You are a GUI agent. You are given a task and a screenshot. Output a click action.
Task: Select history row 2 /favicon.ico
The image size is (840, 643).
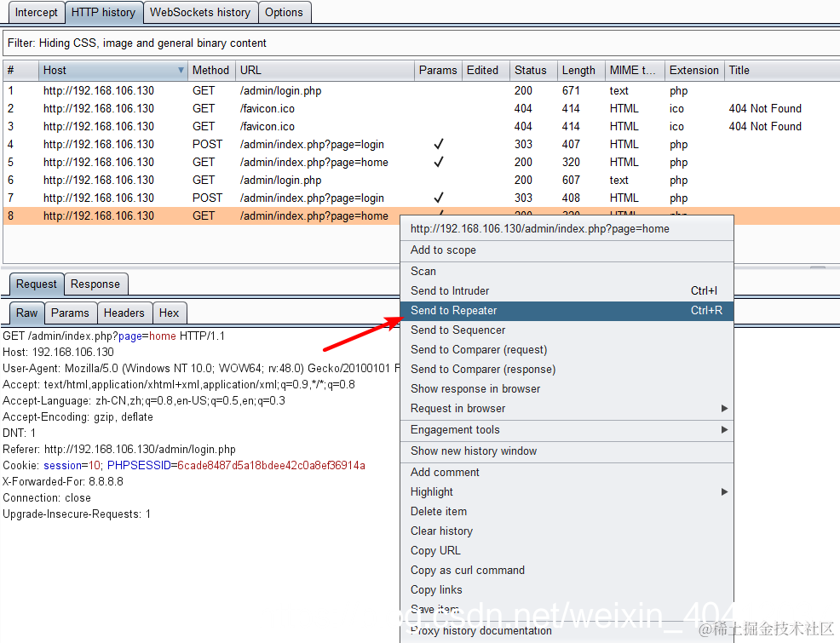421,109
